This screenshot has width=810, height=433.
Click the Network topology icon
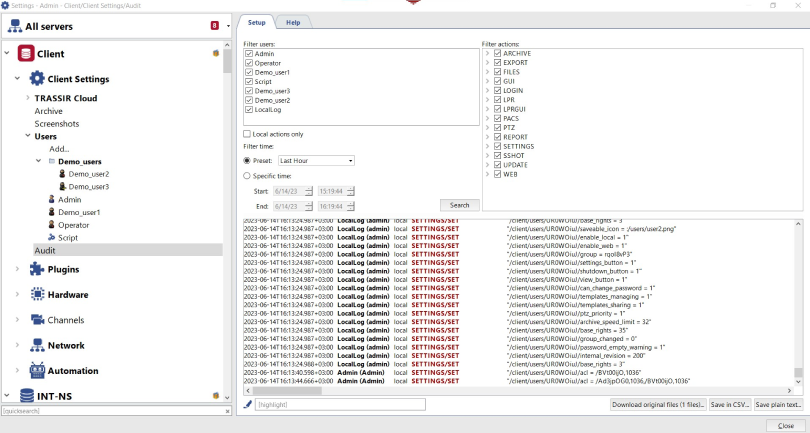tap(37, 345)
